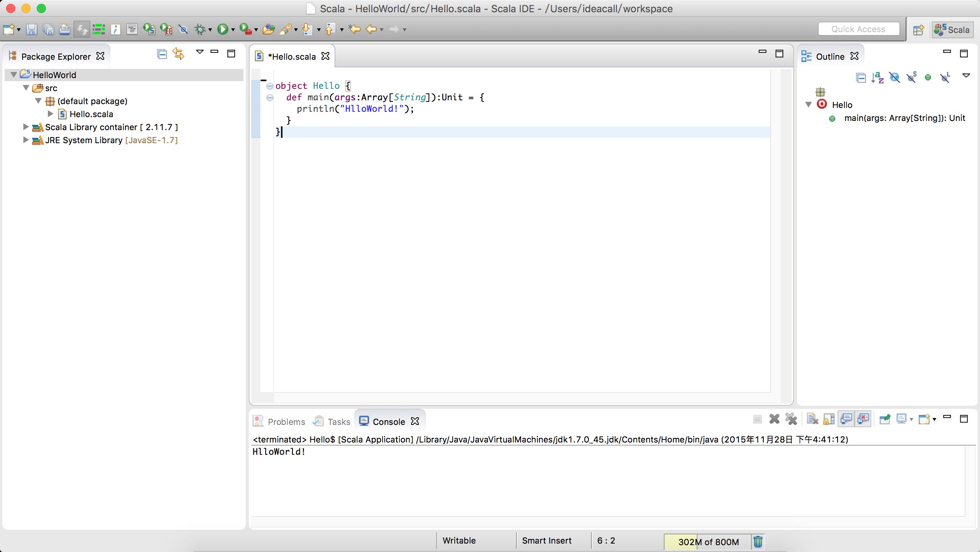Switch to the Tasks tab

click(332, 421)
